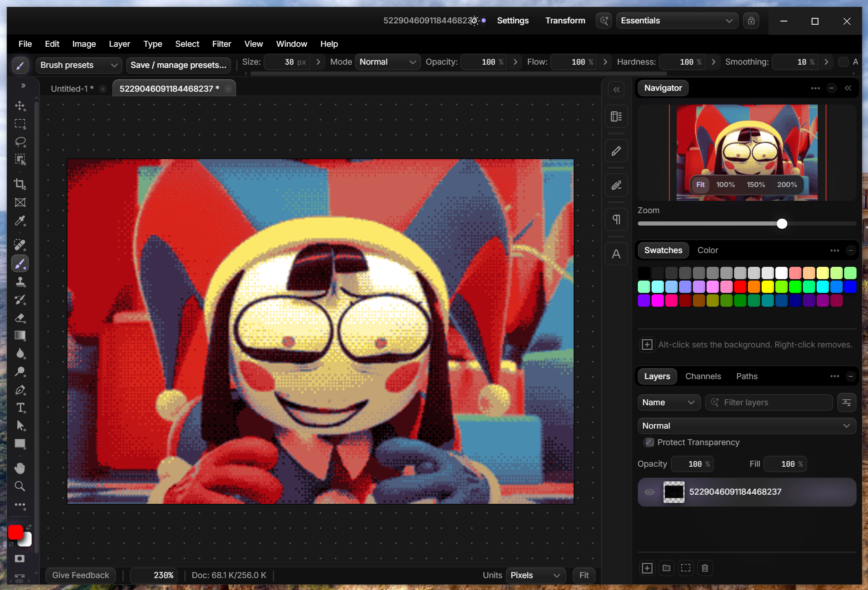This screenshot has height=590, width=868.
Task: Open Units Pixels dropdown
Action: (536, 575)
